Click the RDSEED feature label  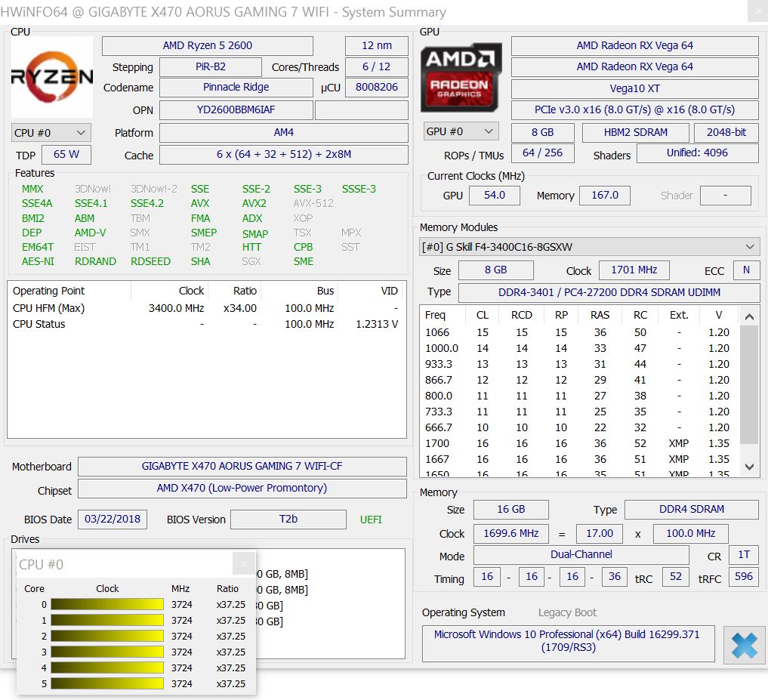pos(150,261)
